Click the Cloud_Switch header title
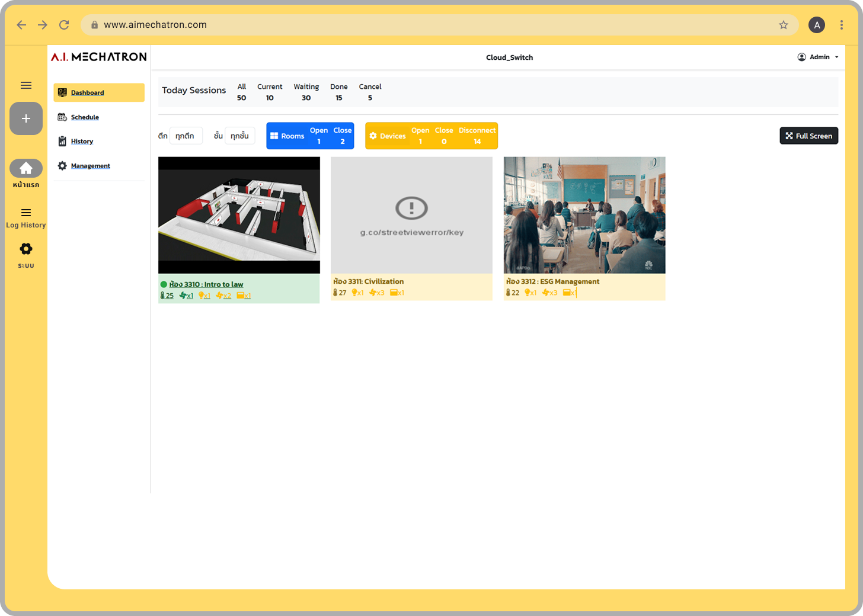The image size is (863, 616). coord(509,57)
